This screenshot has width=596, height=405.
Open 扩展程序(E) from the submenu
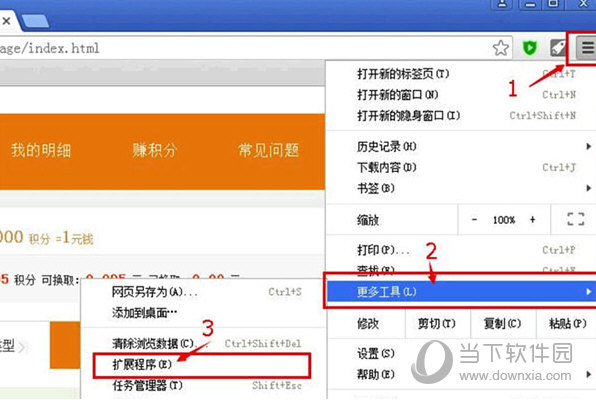pyautogui.click(x=202, y=365)
